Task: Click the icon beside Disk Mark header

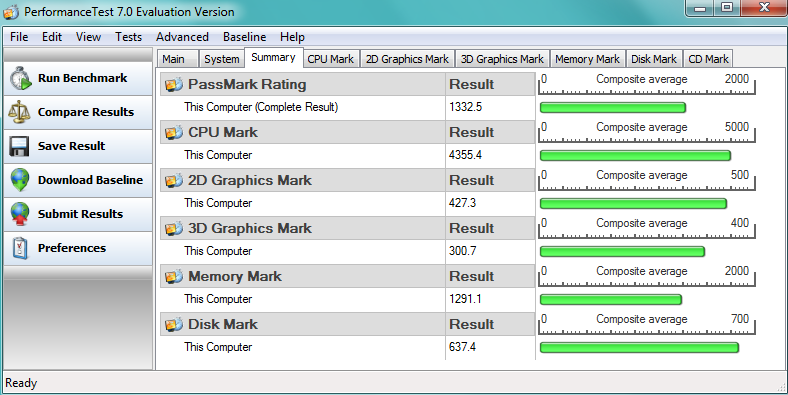Action: tap(174, 324)
